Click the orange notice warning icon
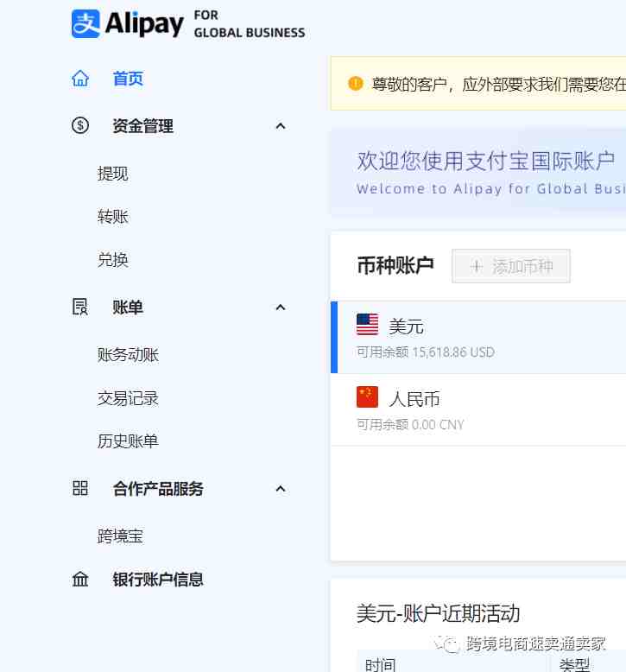The width and height of the screenshot is (626, 672). pyautogui.click(x=355, y=83)
